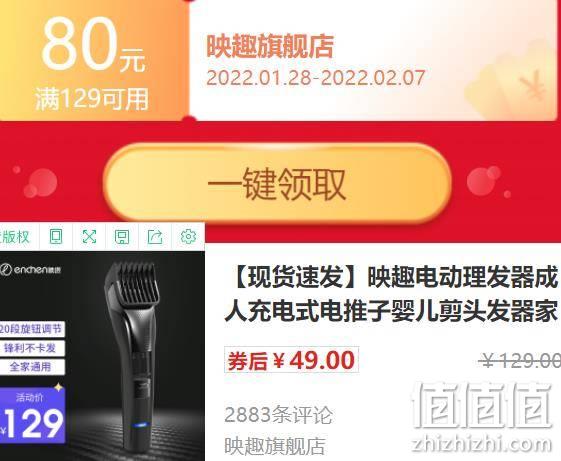Image resolution: width=561 pixels, height=461 pixels.
Task: Click the 20段旋钮调节 feature tag
Action: click(x=31, y=329)
